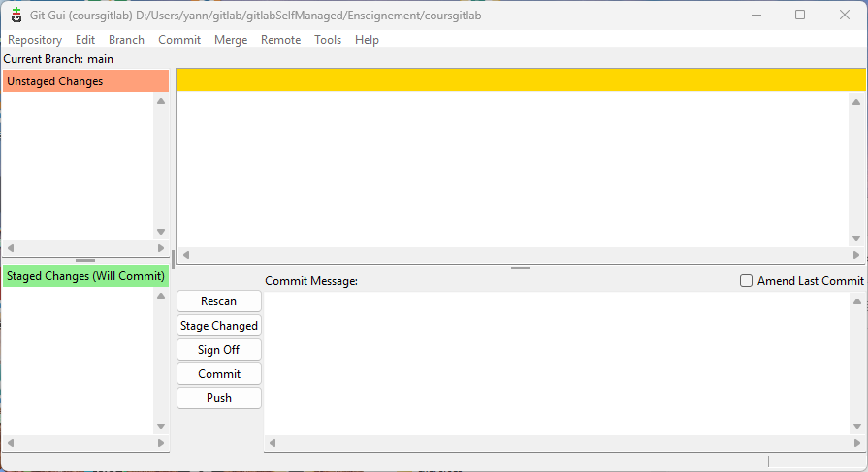The image size is (868, 472).
Task: Click up arrow in diff pane scrollbar
Action: (x=856, y=102)
